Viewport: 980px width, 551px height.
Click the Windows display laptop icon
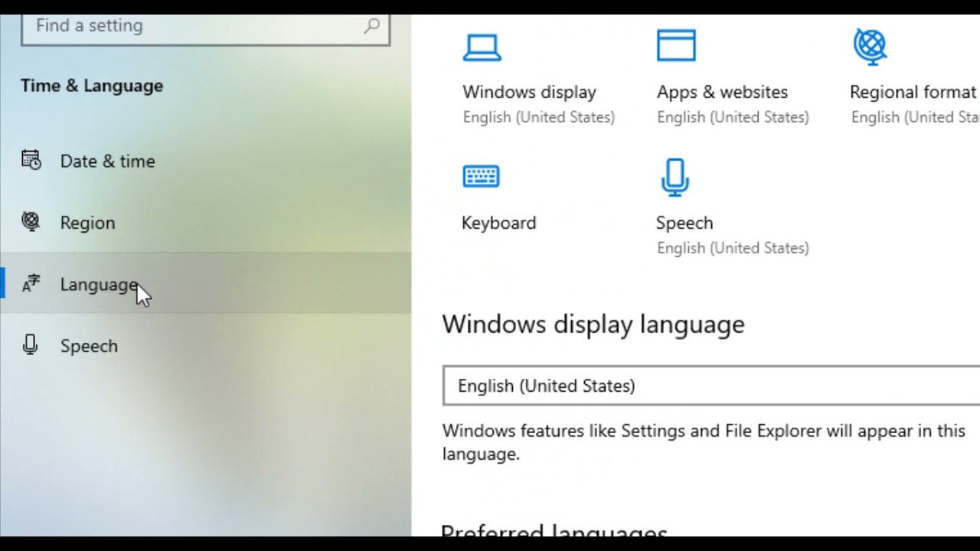[482, 47]
